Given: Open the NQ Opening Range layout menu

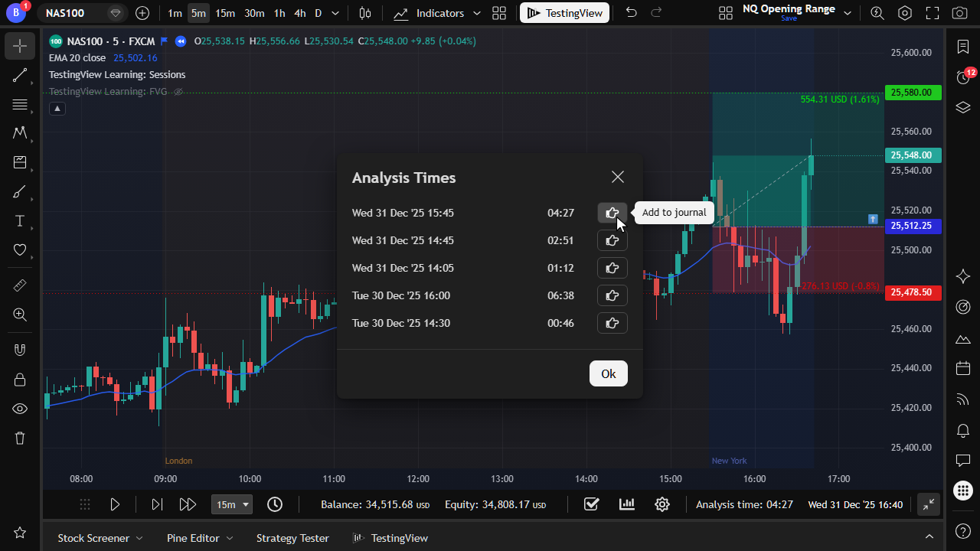Looking at the screenshot, I should (x=848, y=13).
